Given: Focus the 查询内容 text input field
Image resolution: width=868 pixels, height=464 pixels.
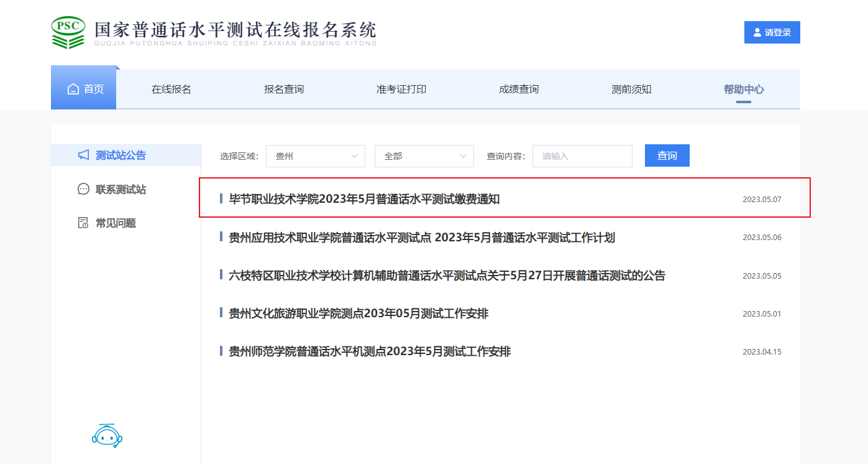Looking at the screenshot, I should pos(582,156).
